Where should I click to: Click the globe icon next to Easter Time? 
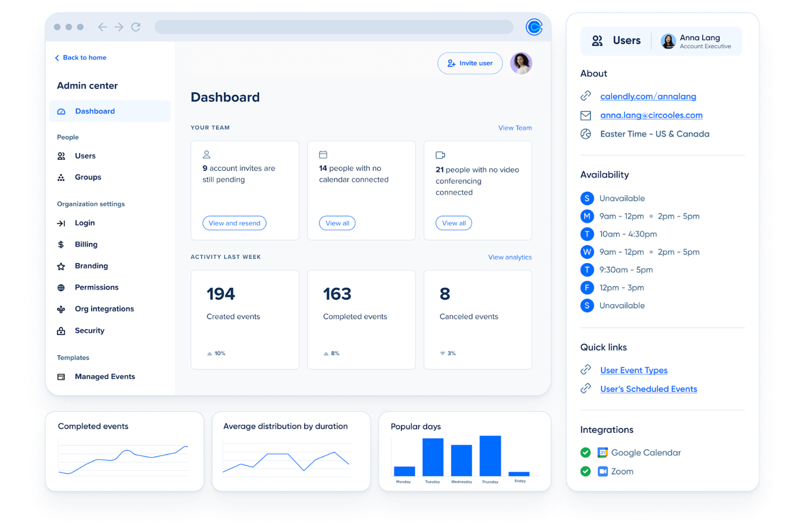[x=586, y=134]
